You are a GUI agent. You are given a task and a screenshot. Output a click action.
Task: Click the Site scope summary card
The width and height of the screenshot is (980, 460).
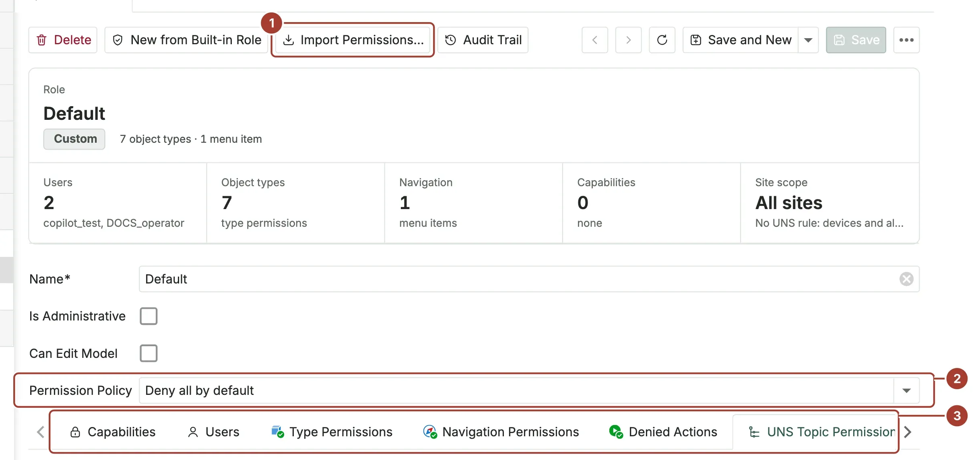coord(829,203)
